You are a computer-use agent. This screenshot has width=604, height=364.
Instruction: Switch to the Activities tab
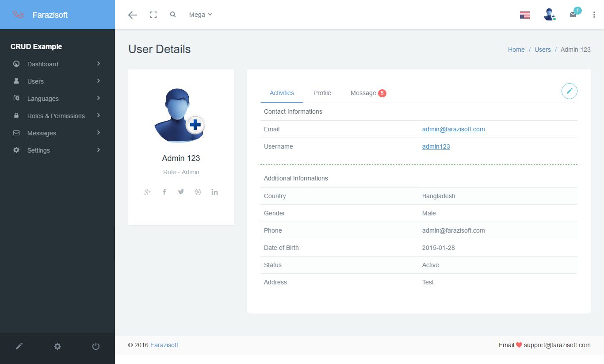click(x=282, y=93)
